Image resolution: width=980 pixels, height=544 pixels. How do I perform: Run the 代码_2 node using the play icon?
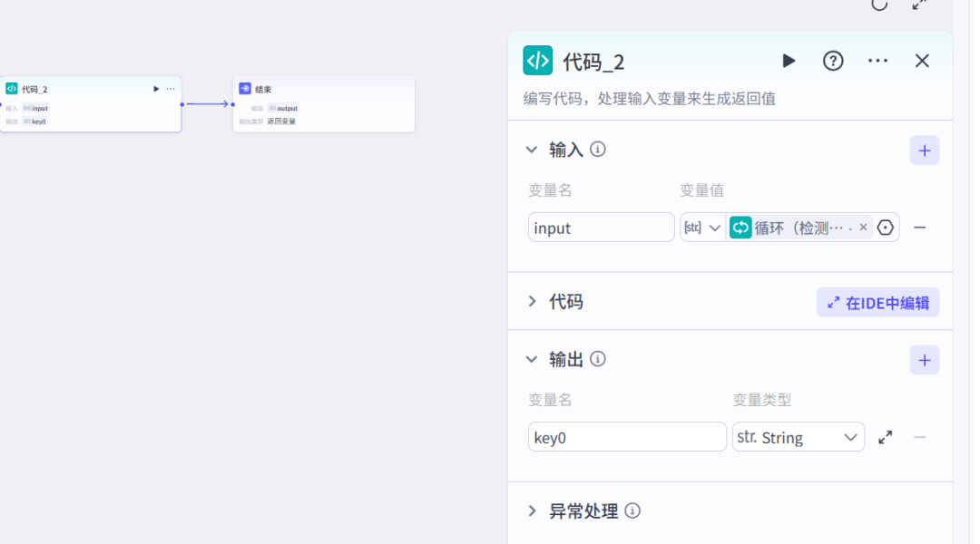tap(788, 61)
